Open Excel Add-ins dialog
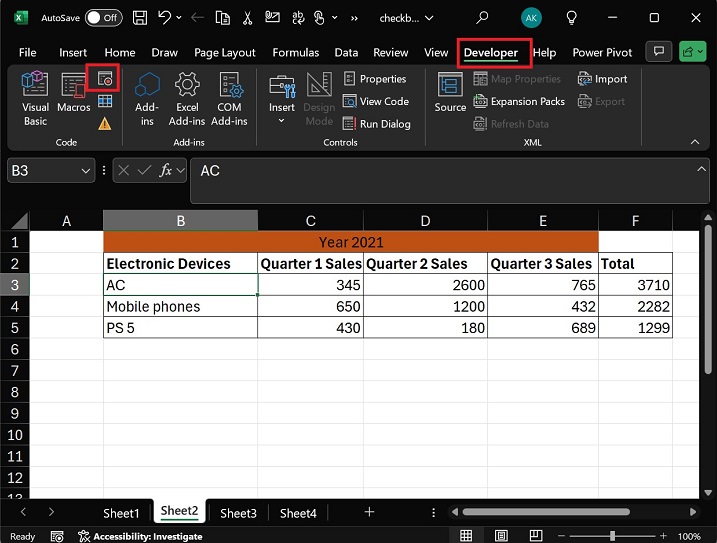Screen dimensions: 717x543 point(187,98)
